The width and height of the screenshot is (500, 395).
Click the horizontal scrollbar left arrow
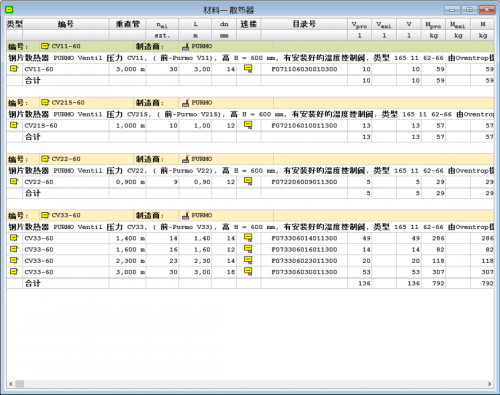tap(11, 384)
